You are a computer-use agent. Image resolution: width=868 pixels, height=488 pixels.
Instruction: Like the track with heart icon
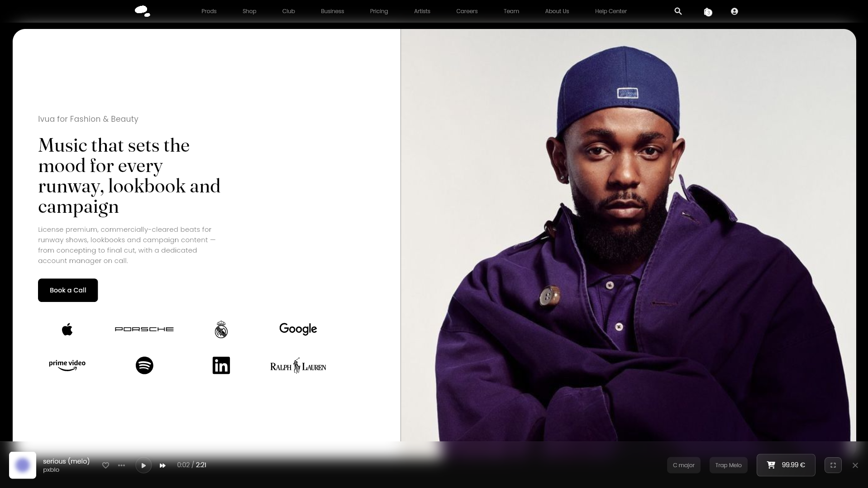point(105,465)
